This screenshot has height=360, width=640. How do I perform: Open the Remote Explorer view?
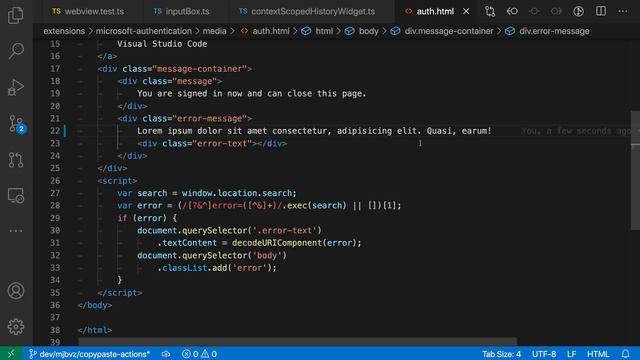16,196
